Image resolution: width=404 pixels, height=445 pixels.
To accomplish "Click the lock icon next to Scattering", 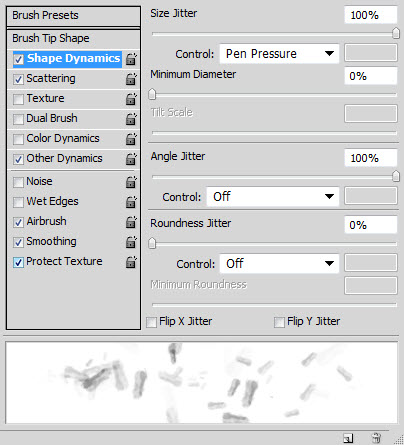I will (x=131, y=79).
